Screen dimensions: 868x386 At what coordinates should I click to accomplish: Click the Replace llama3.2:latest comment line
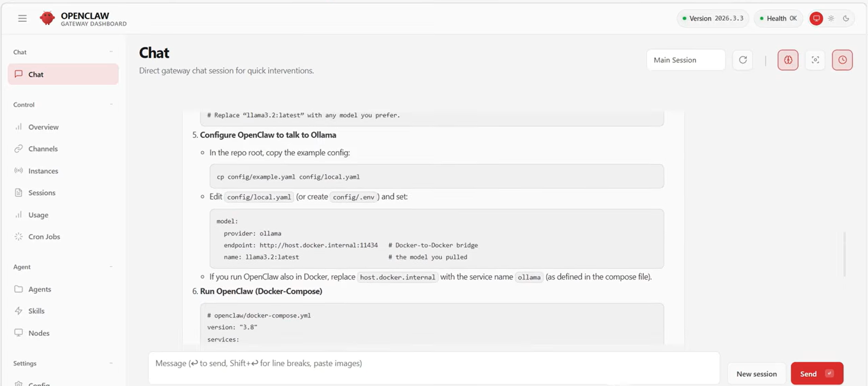[304, 115]
